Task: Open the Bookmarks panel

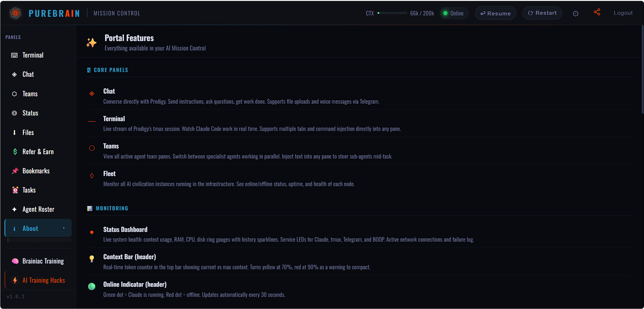Action: 38,171
